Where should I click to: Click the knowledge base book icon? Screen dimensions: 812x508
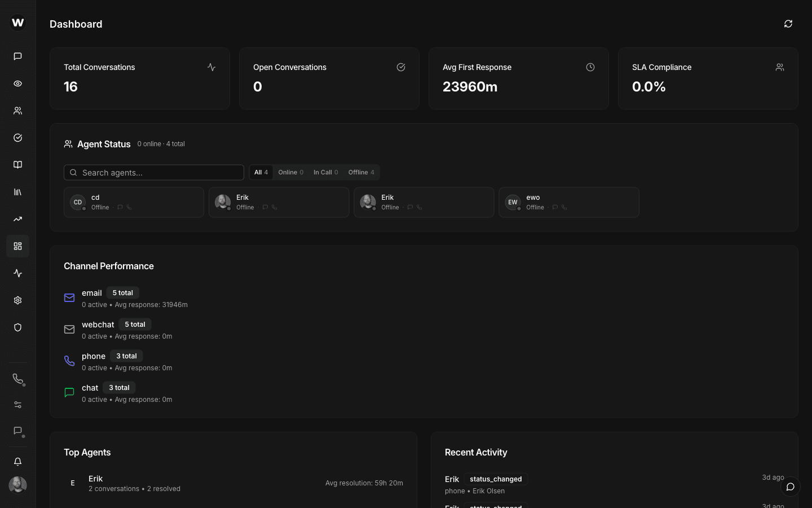click(17, 165)
